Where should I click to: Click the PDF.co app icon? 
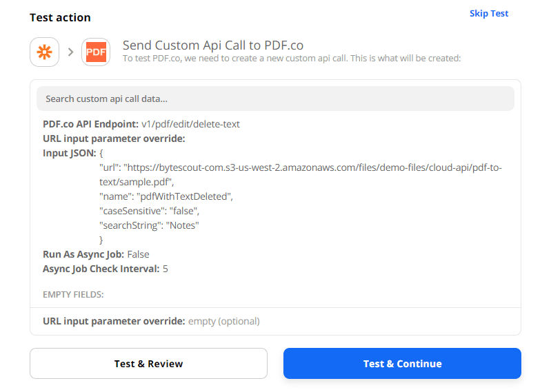96,52
